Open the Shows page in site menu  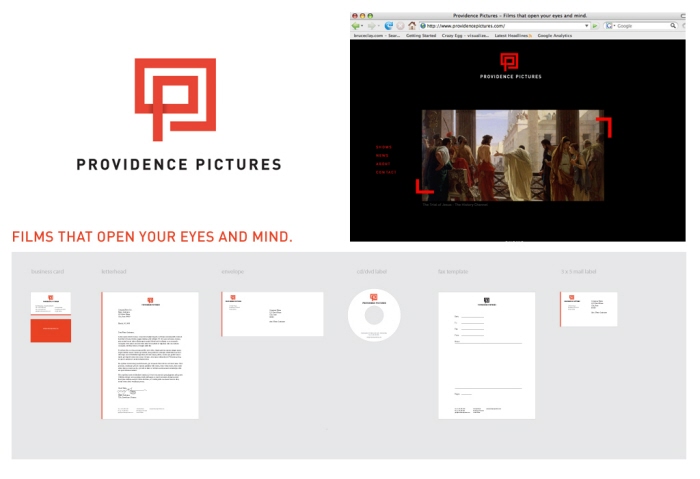tap(384, 147)
